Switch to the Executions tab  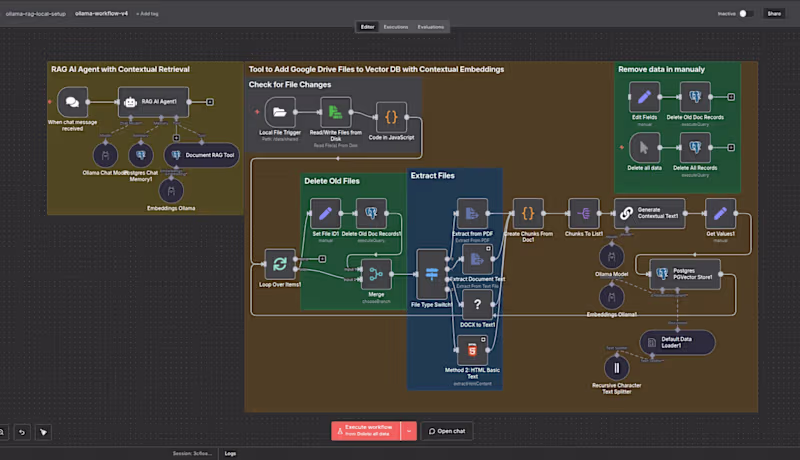pos(396,27)
